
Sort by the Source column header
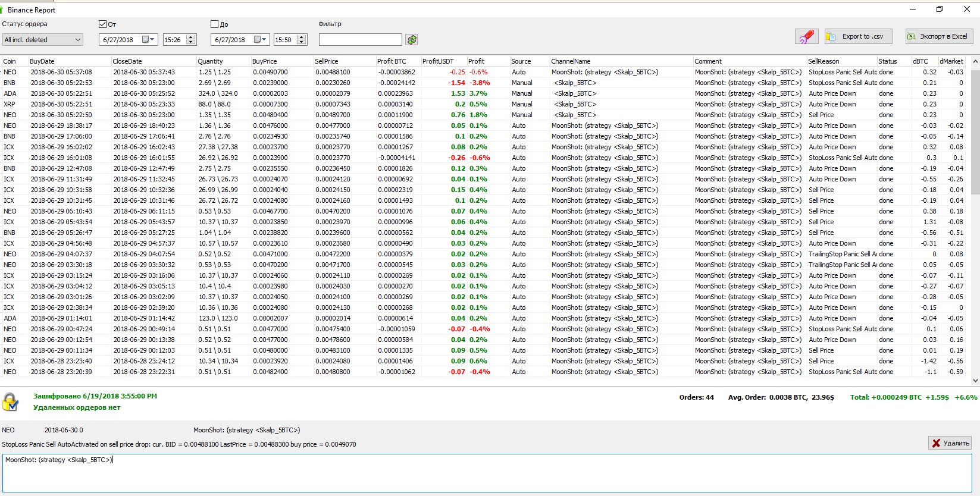pyautogui.click(x=529, y=61)
